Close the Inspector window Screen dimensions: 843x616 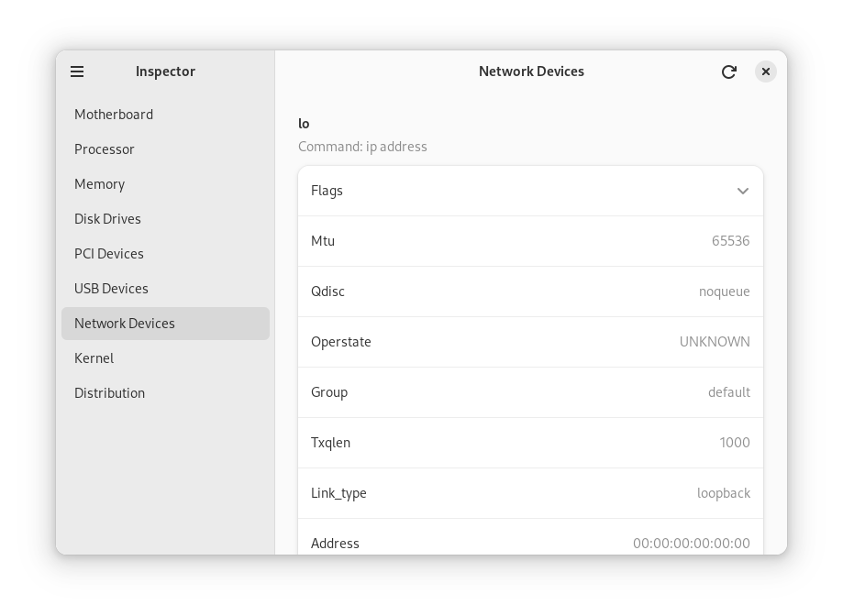pos(766,71)
